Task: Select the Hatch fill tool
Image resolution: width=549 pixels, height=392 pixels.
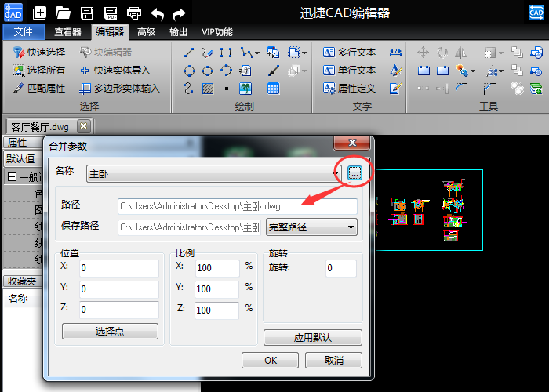Action: pyautogui.click(x=208, y=89)
